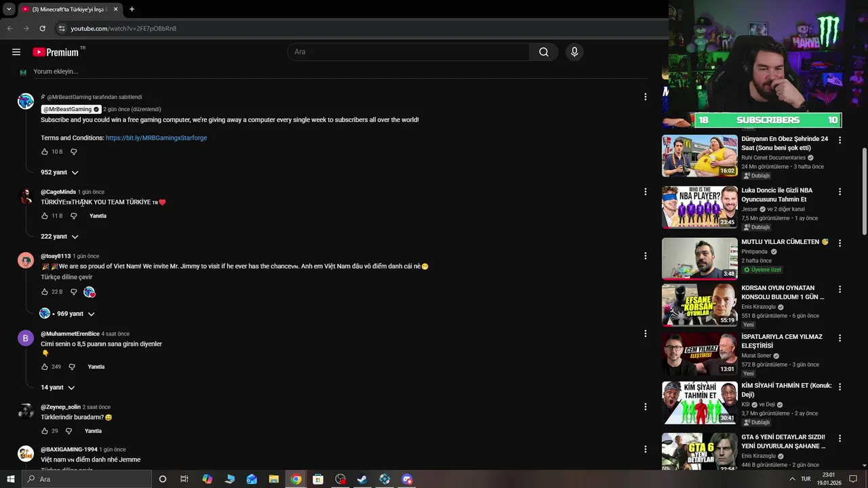Open the @MuhammetErenBice channel name
This screenshot has height=488, width=868.
click(70, 334)
